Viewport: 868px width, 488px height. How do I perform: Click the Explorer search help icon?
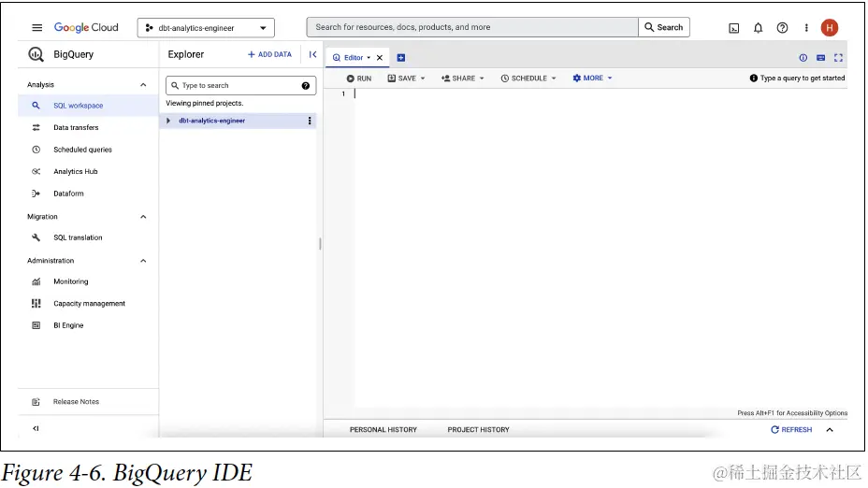coord(306,86)
